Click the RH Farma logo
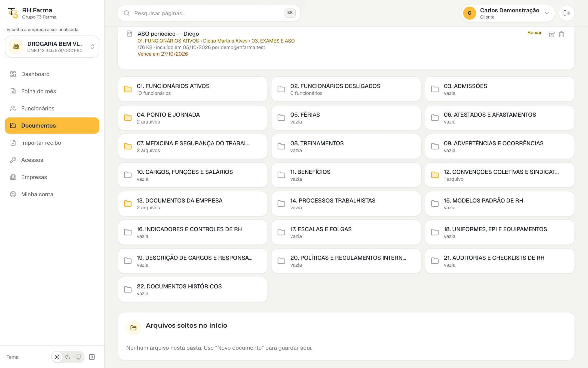This screenshot has height=368, width=588. tap(13, 13)
